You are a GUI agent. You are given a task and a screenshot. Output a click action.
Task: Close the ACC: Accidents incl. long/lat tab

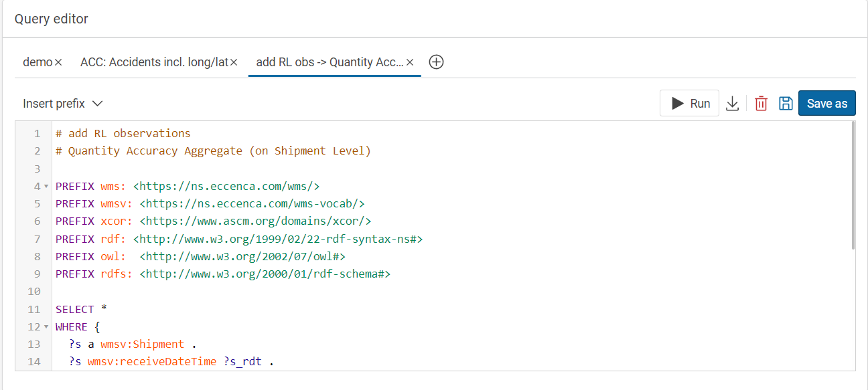pos(234,62)
